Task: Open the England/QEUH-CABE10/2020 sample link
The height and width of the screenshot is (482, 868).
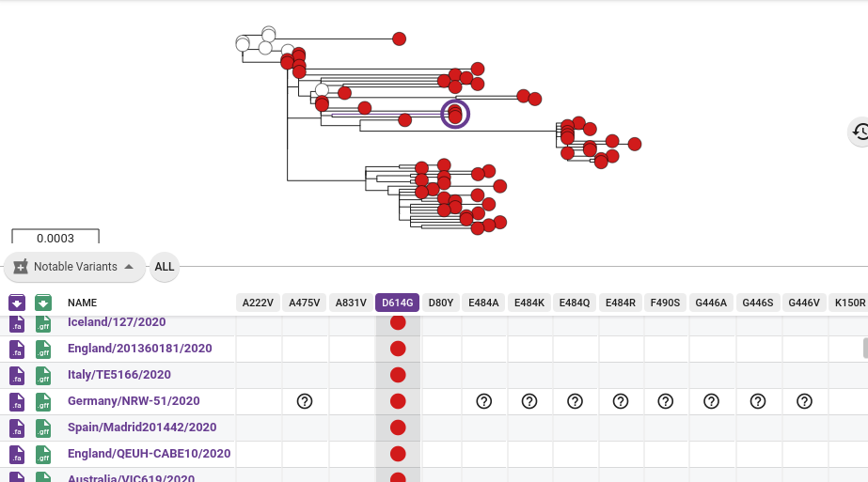Action: (x=149, y=454)
